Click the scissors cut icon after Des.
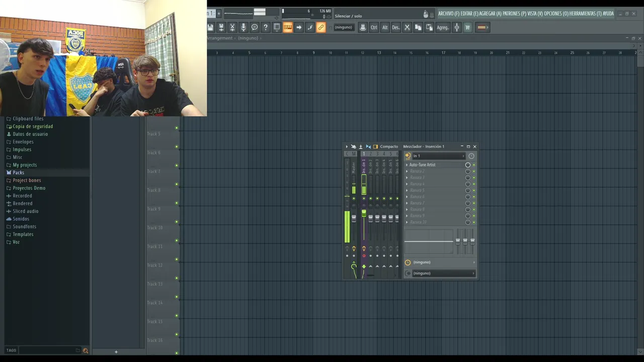Image resolution: width=644 pixels, height=362 pixels. point(407,28)
